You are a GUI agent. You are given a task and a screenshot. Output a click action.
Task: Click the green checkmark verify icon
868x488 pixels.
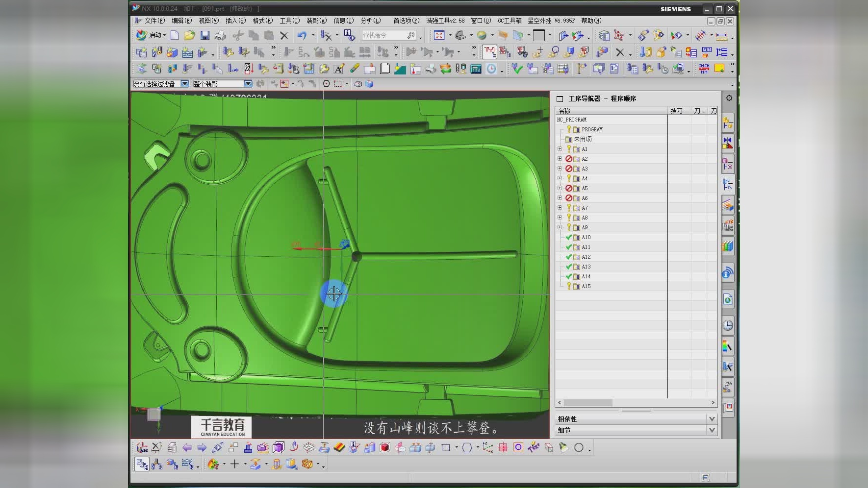[x=517, y=69]
